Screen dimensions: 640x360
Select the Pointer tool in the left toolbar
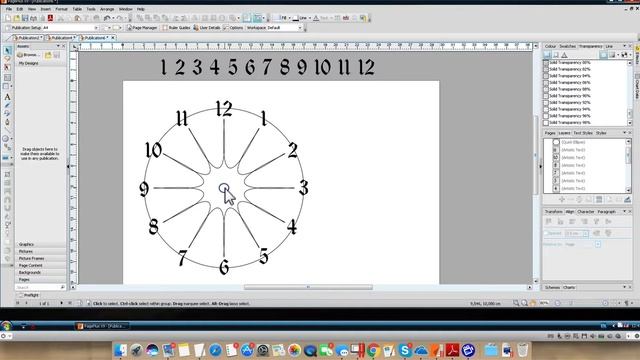click(x=7, y=51)
